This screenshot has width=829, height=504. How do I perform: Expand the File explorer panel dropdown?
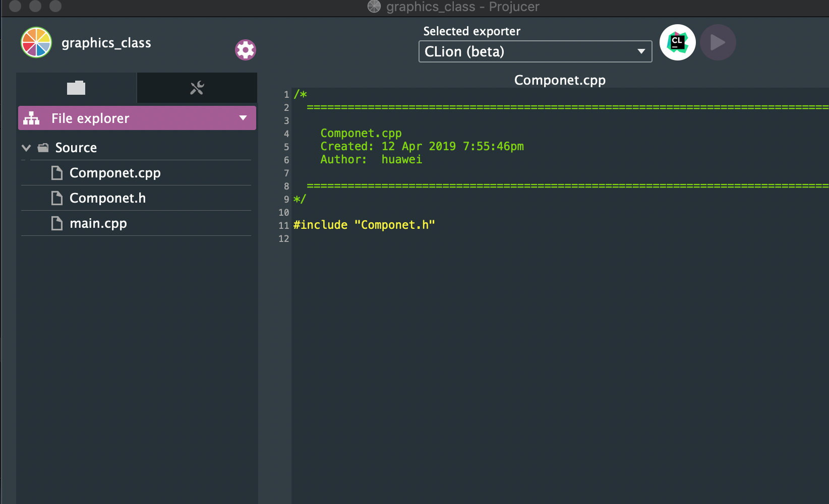[x=243, y=118]
